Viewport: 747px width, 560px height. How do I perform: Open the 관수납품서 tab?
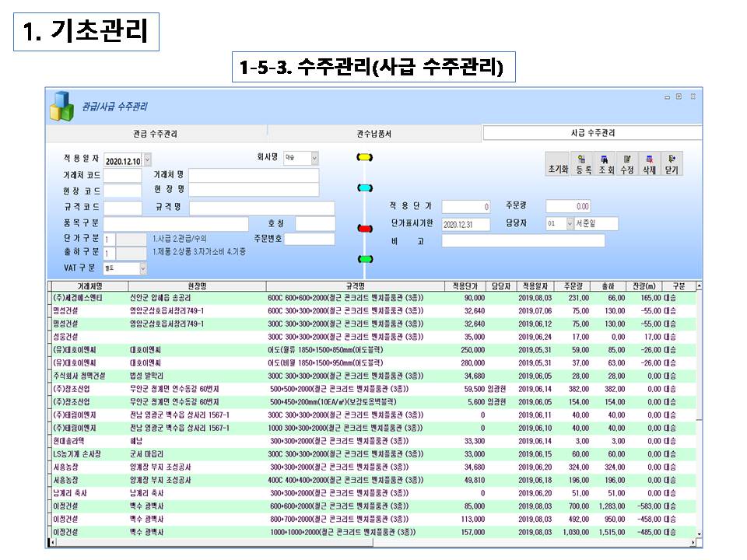[x=374, y=134]
